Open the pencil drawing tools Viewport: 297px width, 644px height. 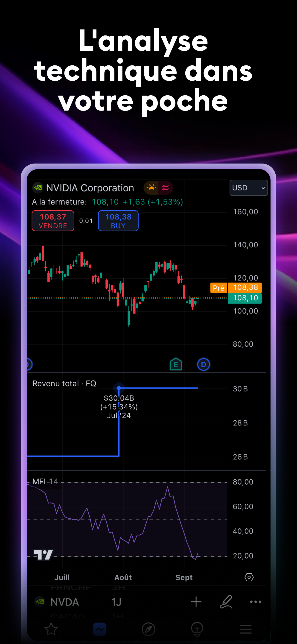(x=226, y=602)
